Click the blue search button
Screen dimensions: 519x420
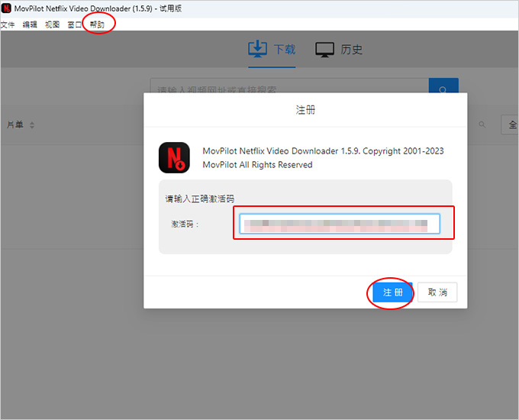[443, 86]
